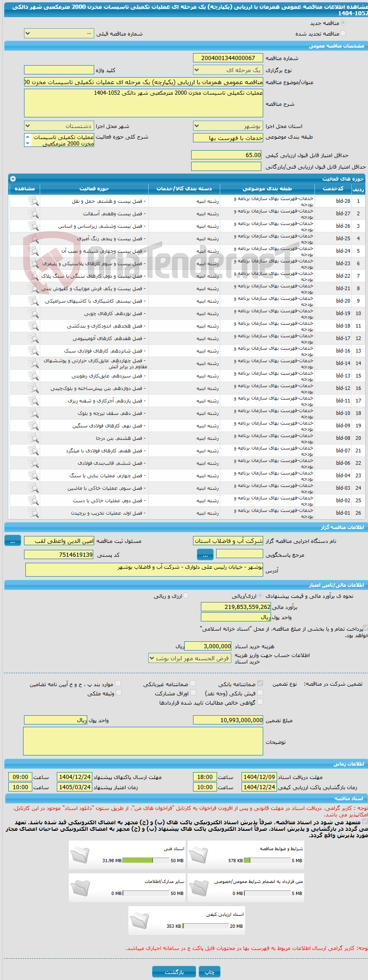View details of activity bld-17
Viewport: 368px width, 980px height.
33,338
